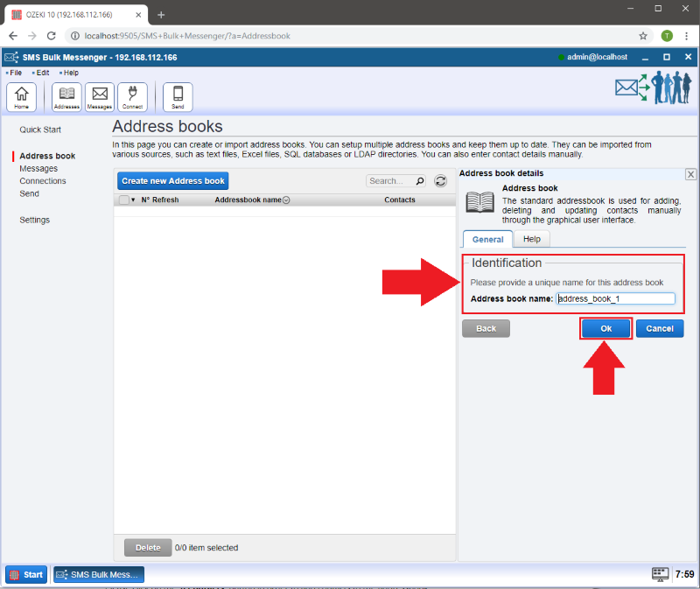Open the File menu
This screenshot has height=589, width=700.
pyautogui.click(x=15, y=73)
